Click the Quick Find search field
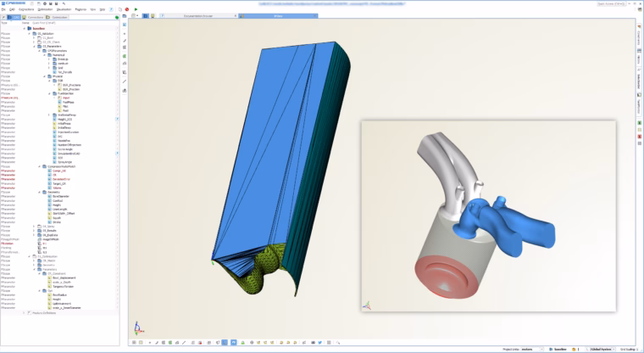 pos(74,23)
